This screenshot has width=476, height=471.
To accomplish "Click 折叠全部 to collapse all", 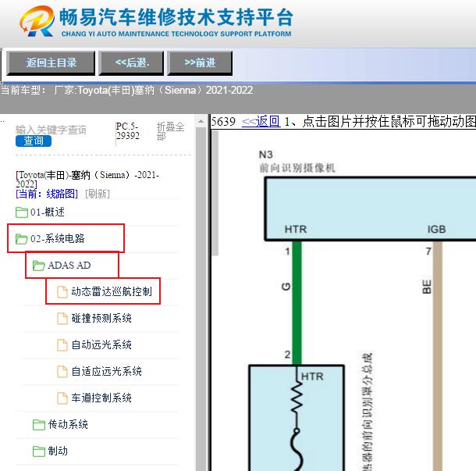I will click(x=170, y=131).
